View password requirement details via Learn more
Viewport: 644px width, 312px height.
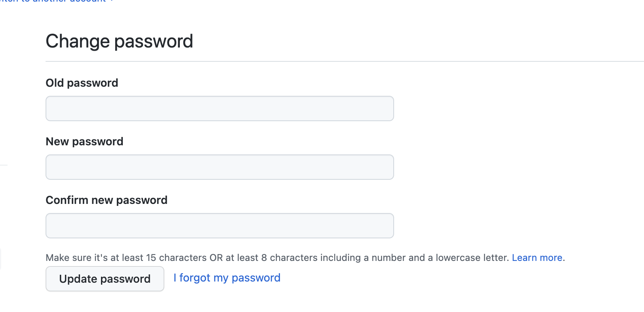(x=537, y=257)
